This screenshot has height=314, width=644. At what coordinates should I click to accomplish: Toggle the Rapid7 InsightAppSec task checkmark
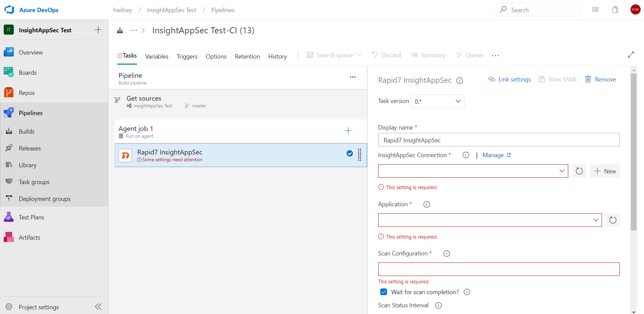[x=350, y=153]
